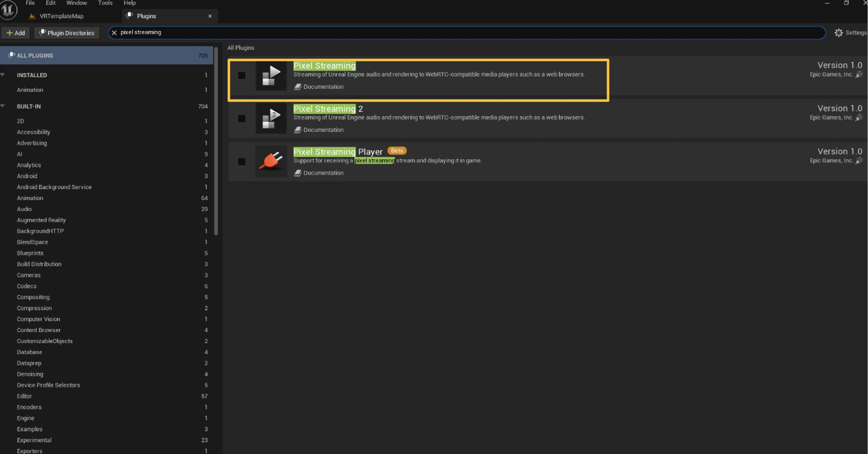
Task: Select the Editor category
Action: click(106, 396)
